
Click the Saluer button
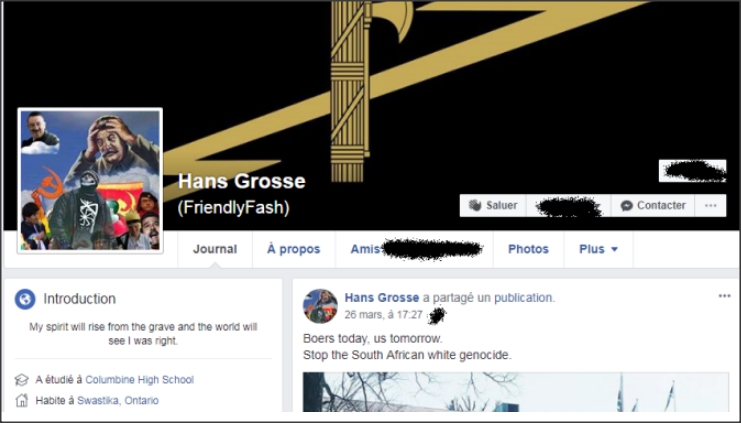[x=493, y=206]
